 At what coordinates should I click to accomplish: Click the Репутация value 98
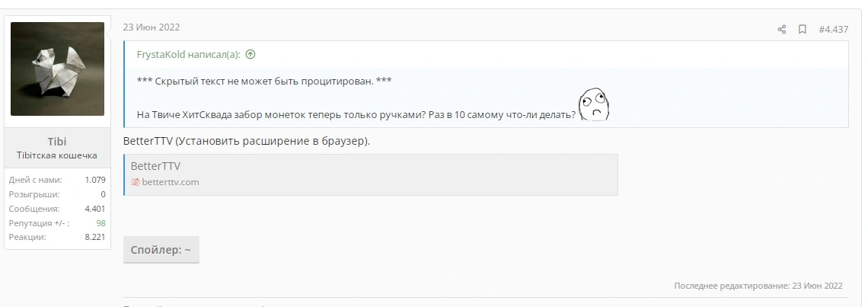coord(101,223)
